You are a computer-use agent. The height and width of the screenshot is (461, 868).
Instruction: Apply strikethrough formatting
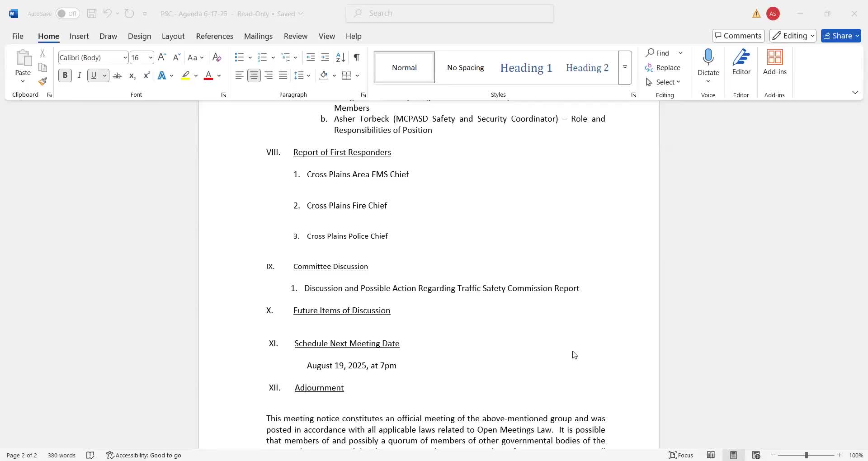click(x=117, y=76)
